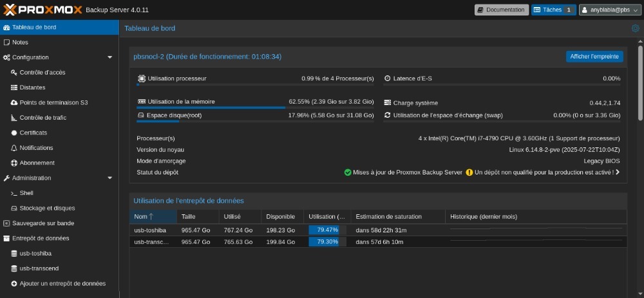Open the Shell terminal item
This screenshot has width=644, height=298.
click(26, 193)
